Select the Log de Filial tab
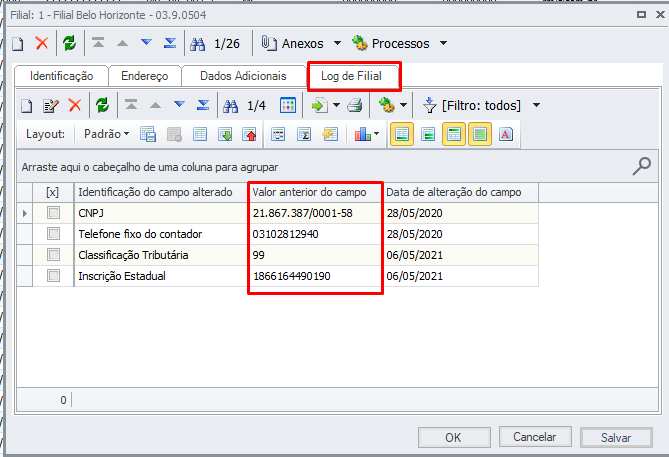This screenshot has height=457, width=669. coord(352,76)
